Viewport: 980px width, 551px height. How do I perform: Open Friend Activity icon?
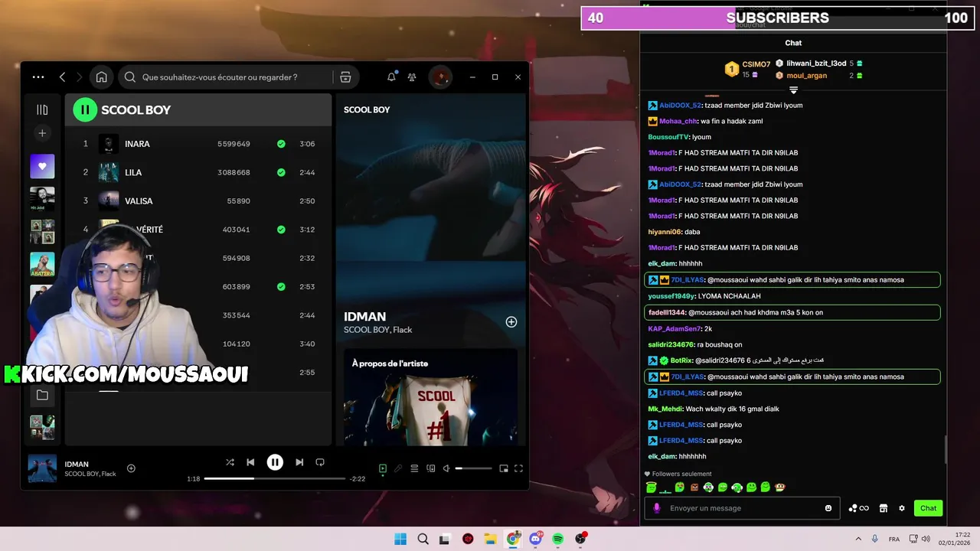[412, 77]
